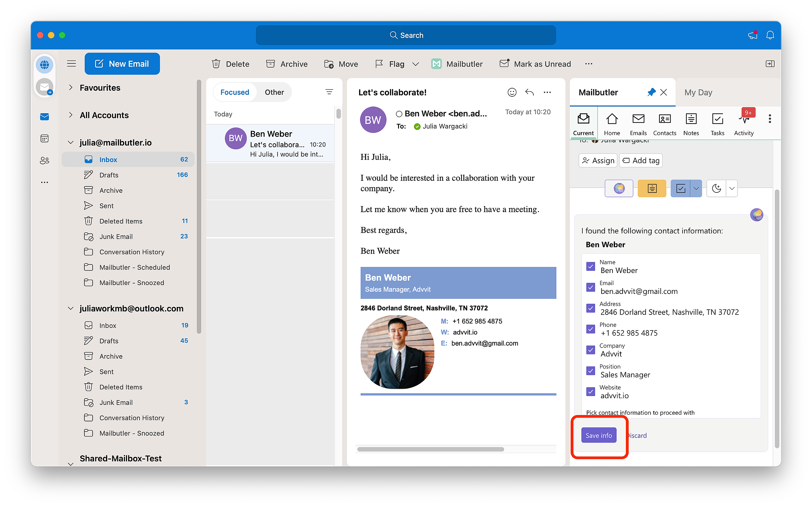Viewport: 812px width, 507px height.
Task: Save the contact info
Action: [x=599, y=435]
